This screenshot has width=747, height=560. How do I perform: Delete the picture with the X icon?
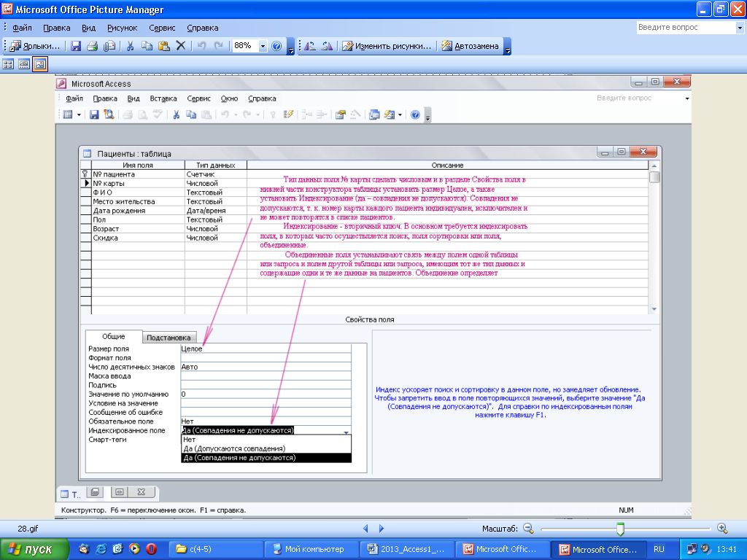click(181, 46)
